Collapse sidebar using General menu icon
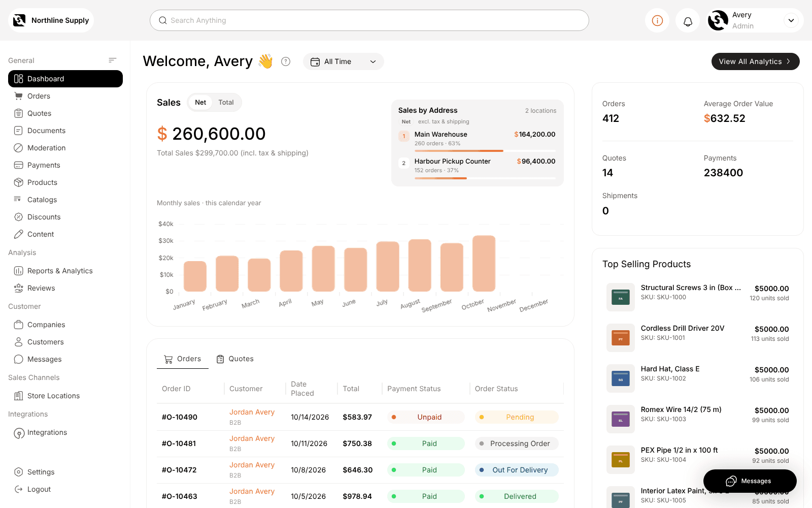The width and height of the screenshot is (812, 508). [x=113, y=60]
